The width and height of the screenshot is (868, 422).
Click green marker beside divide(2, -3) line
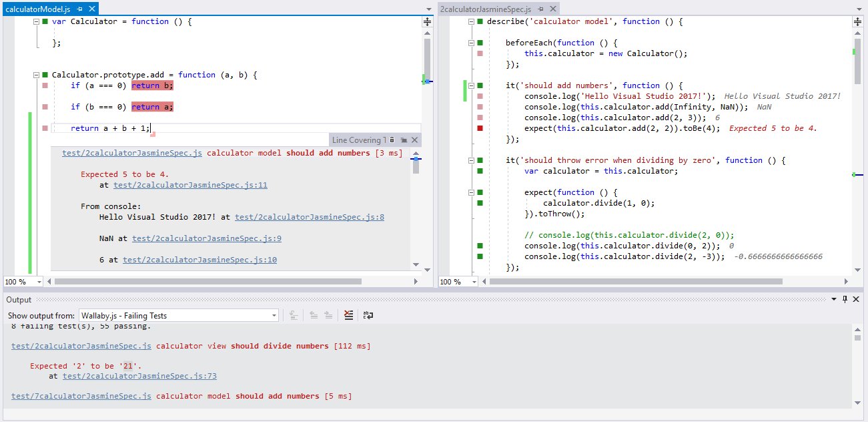pyautogui.click(x=480, y=256)
